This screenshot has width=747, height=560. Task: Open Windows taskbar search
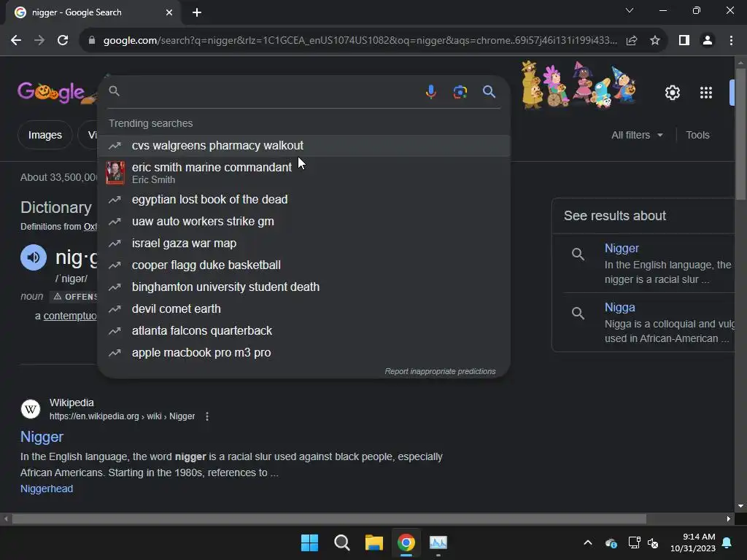point(342,542)
